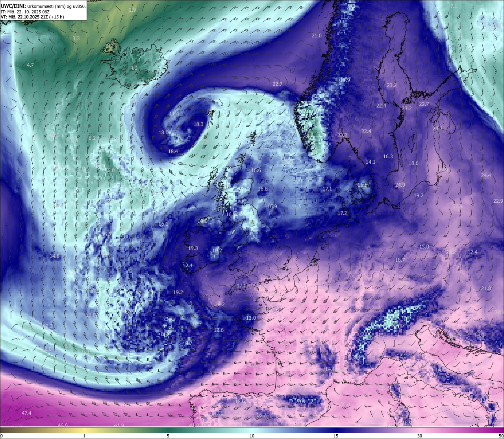504x439 pixels.
Task: Click the 6.2 value label
Action: 92,138
